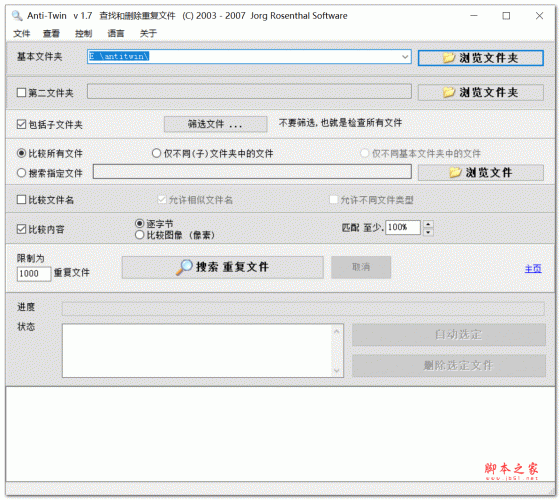Viewport: 560px width, 500px height.
Task: Close the Anti-Twin window
Action: click(539, 16)
